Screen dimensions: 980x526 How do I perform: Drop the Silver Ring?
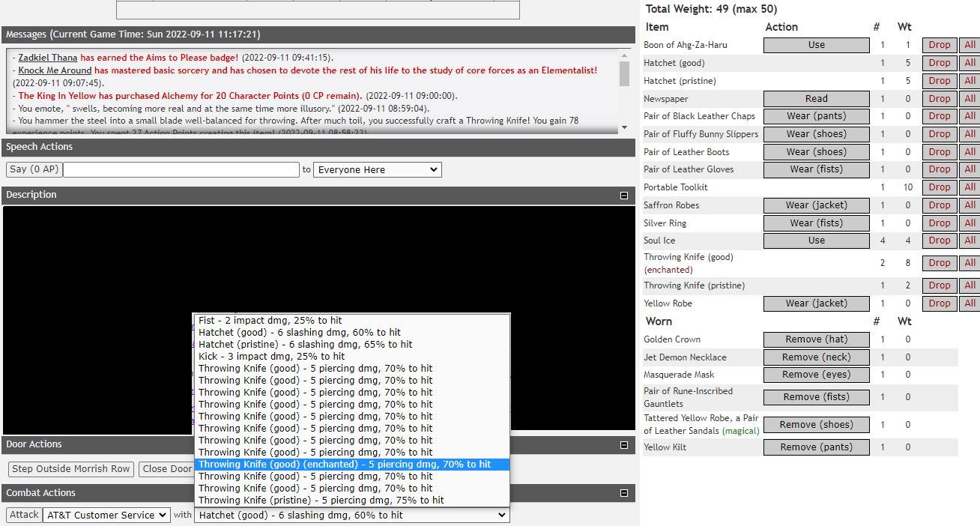point(940,223)
